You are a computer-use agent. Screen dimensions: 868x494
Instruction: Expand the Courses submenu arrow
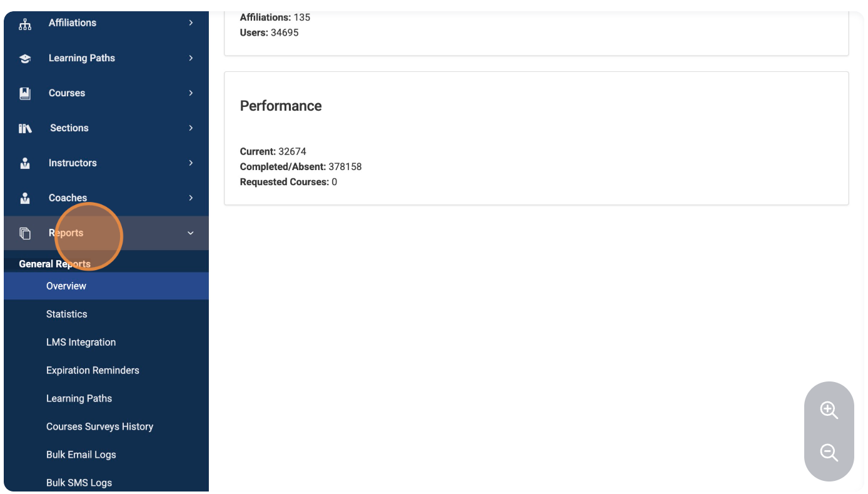pos(191,93)
